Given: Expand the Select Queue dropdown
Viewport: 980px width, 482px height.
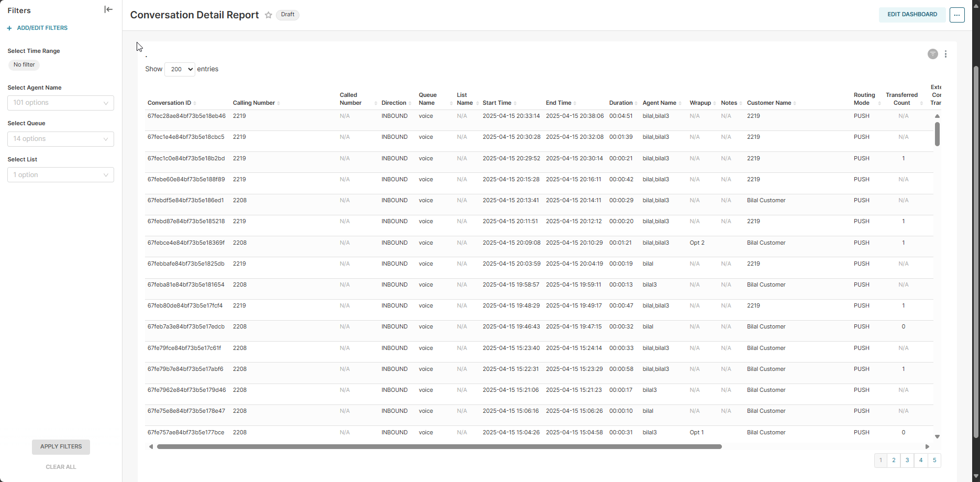Looking at the screenshot, I should (61, 139).
